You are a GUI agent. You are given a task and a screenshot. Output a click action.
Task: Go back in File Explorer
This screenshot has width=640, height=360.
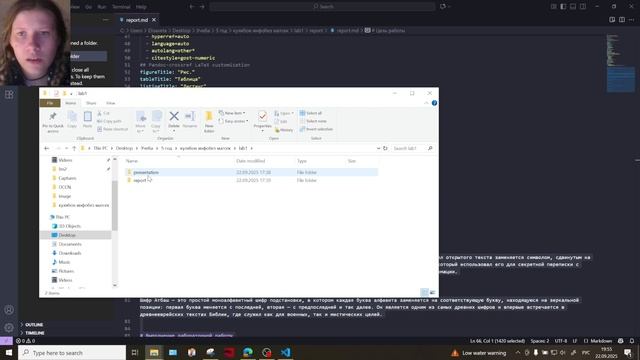click(x=47, y=148)
